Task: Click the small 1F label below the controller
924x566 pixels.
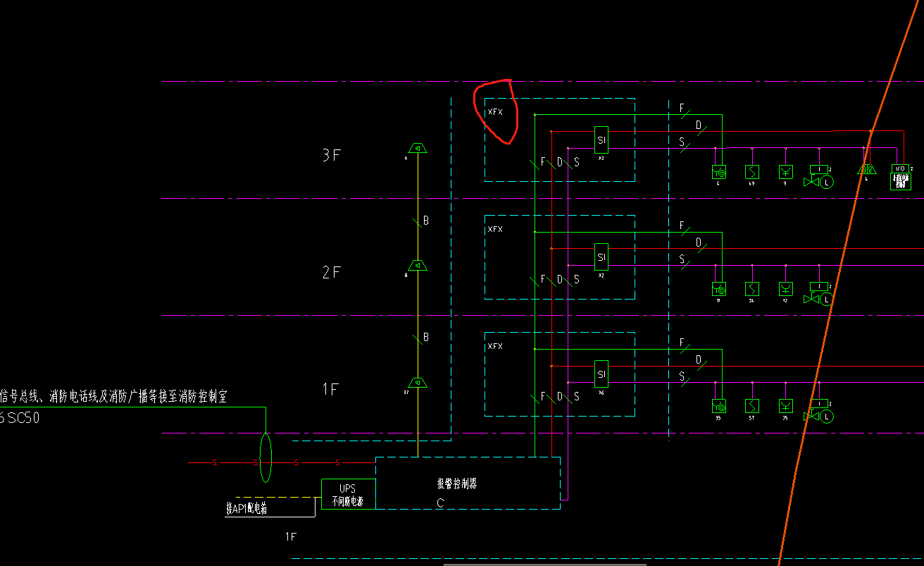Action: (x=291, y=537)
